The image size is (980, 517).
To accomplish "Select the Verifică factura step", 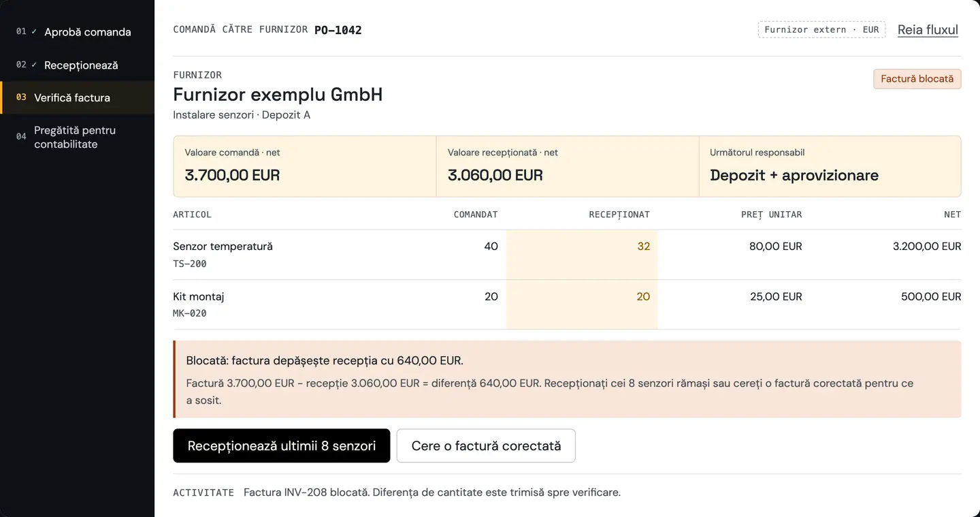I will (77, 97).
